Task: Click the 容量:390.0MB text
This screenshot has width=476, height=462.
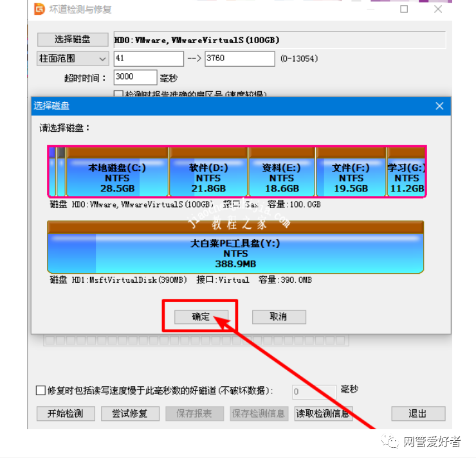Action: pyautogui.click(x=285, y=280)
